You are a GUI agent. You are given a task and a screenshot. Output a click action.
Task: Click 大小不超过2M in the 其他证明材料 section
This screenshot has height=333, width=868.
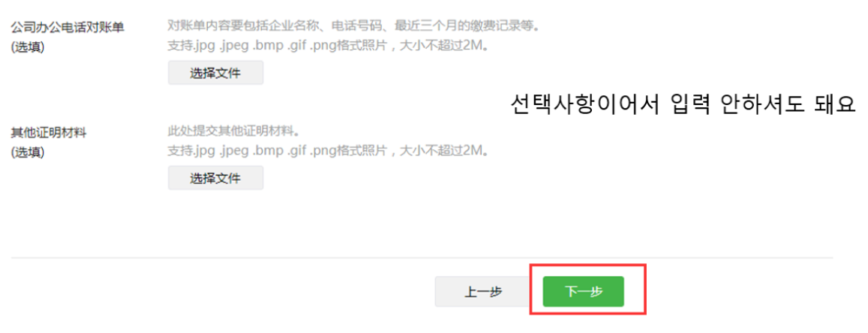[x=444, y=151]
